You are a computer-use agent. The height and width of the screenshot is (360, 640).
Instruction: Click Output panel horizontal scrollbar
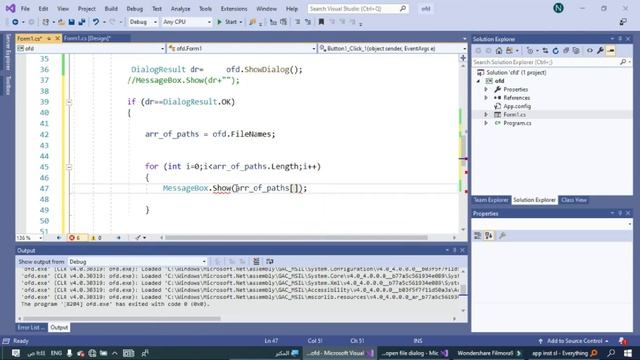pos(121,319)
